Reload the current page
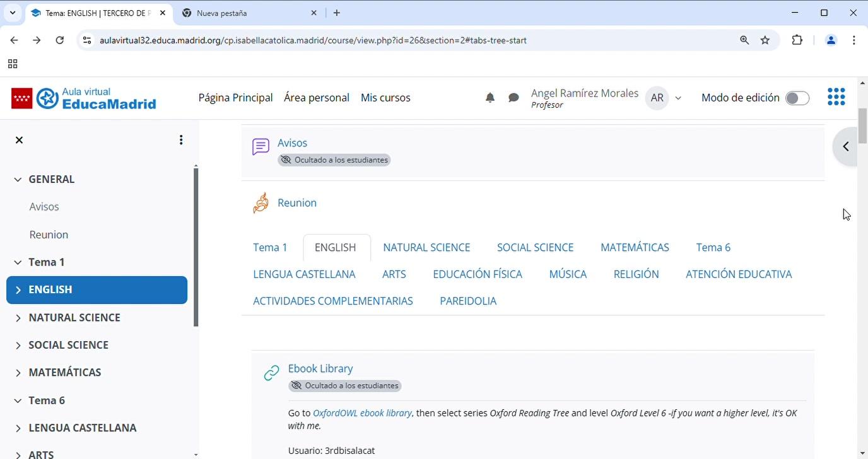 point(59,40)
